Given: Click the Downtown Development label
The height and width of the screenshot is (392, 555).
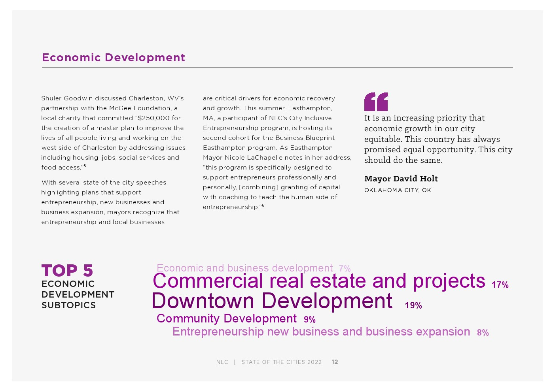Looking at the screenshot, I should point(272,301).
